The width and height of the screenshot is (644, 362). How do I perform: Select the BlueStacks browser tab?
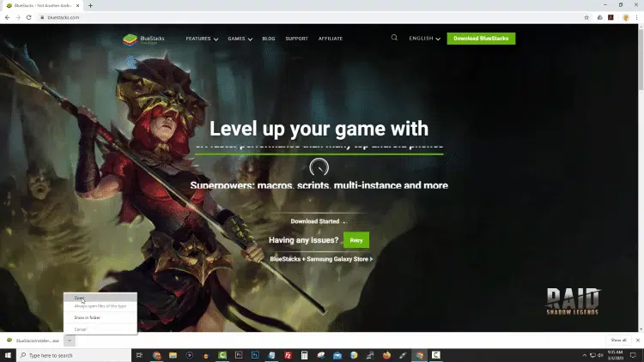click(x=41, y=6)
